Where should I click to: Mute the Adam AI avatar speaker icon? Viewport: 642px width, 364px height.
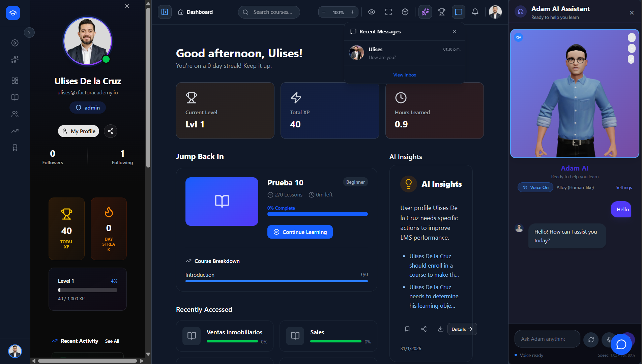[x=519, y=37]
